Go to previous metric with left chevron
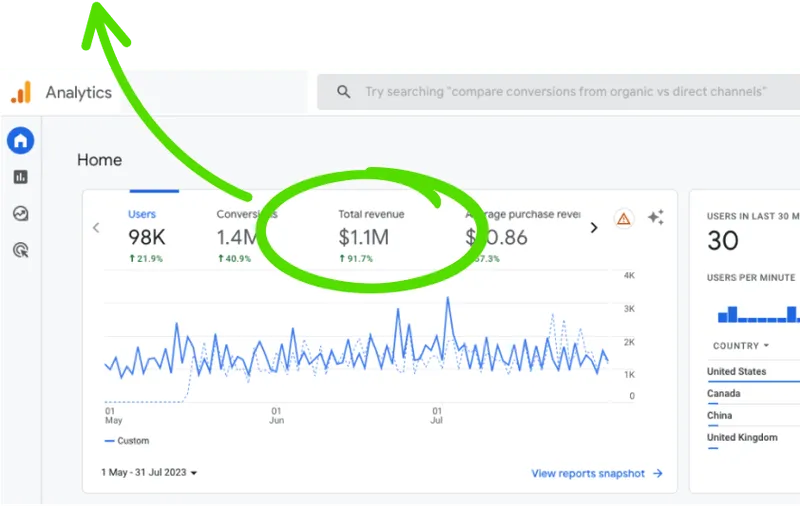The image size is (800, 506). 97,228
